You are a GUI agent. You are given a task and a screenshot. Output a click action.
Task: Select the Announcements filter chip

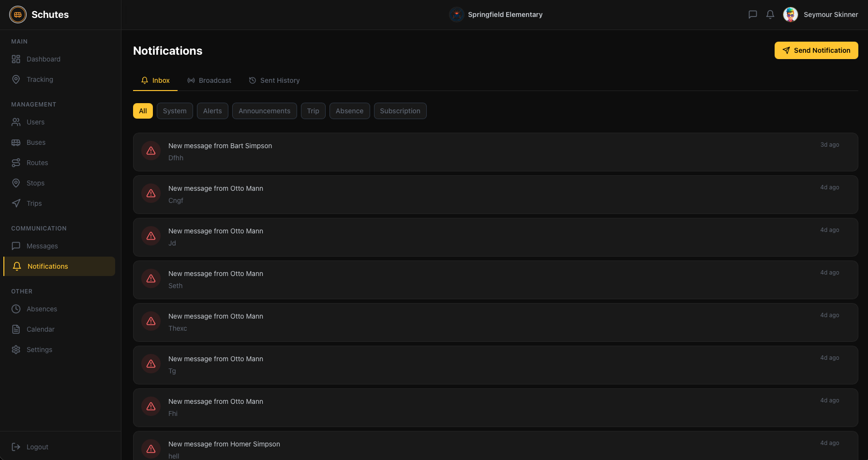tap(264, 111)
